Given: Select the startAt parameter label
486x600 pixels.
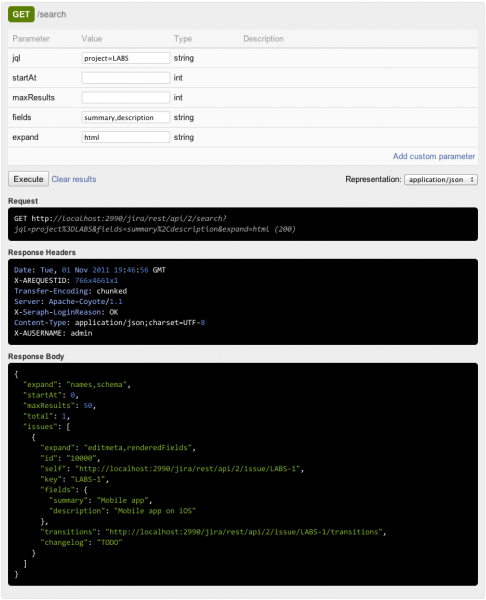Looking at the screenshot, I should click(24, 78).
